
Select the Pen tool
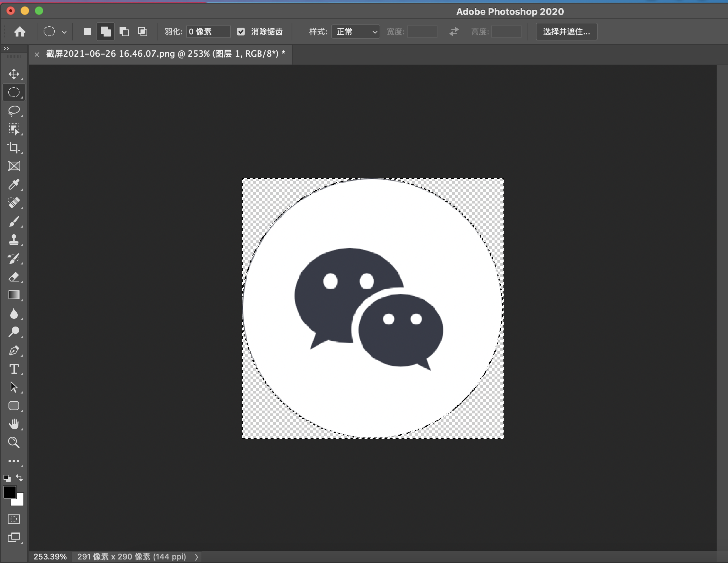[x=14, y=351]
